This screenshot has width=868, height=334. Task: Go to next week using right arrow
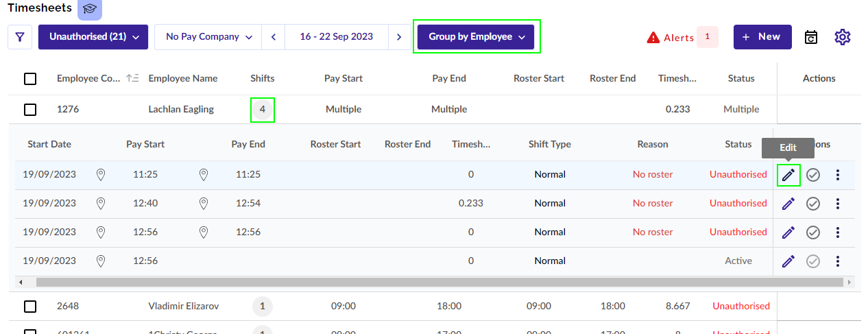click(399, 37)
